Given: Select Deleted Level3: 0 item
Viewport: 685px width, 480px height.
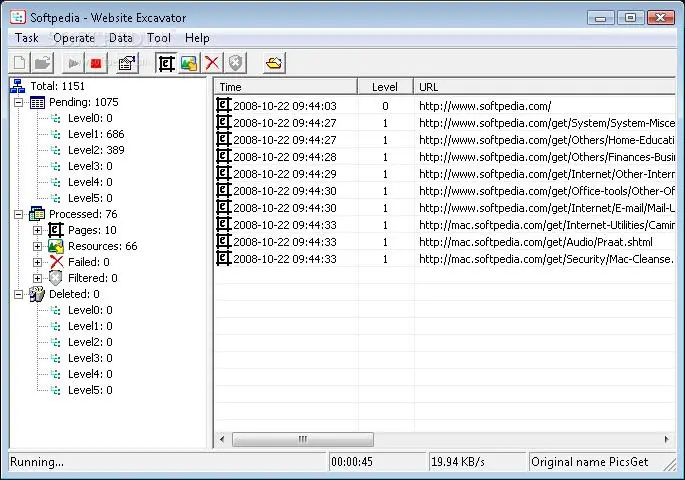Looking at the screenshot, I should click(x=90, y=358).
